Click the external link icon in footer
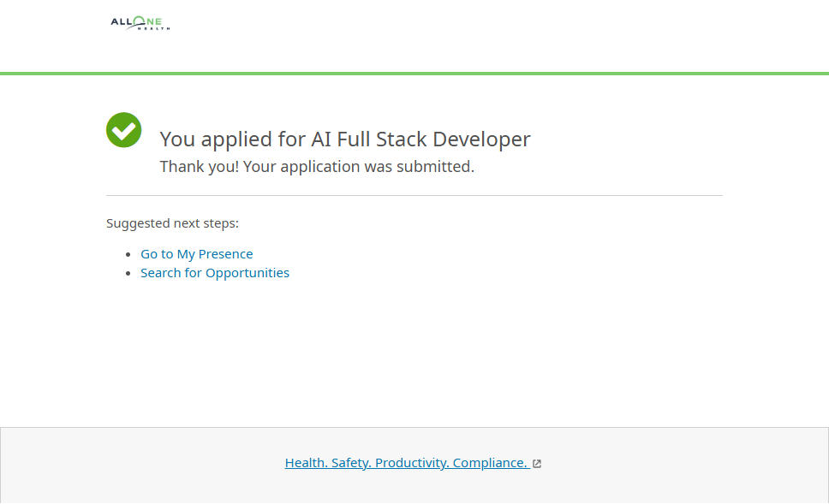Image resolution: width=829 pixels, height=504 pixels. pyautogui.click(x=537, y=464)
